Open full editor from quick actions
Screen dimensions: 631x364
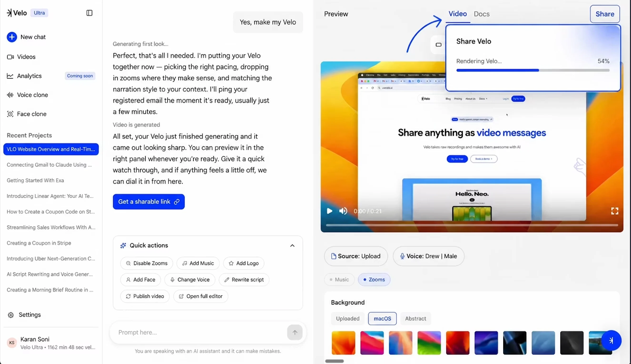pyautogui.click(x=201, y=296)
